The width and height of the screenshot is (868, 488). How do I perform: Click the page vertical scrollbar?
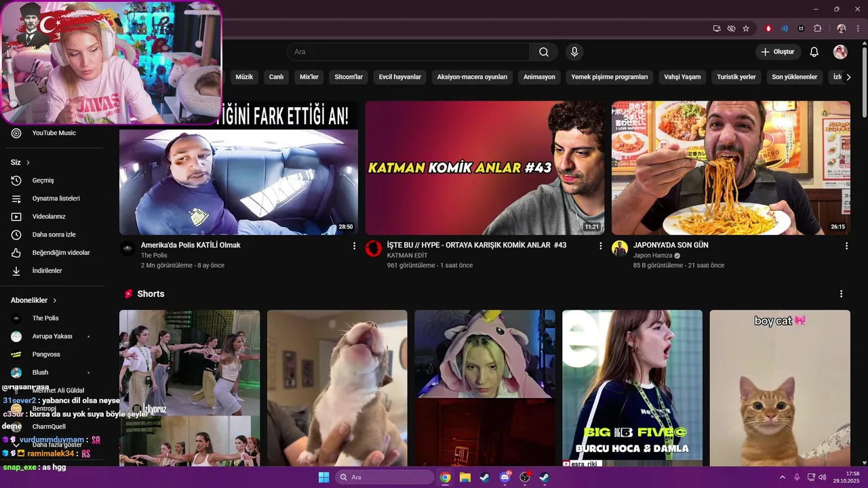[864, 81]
